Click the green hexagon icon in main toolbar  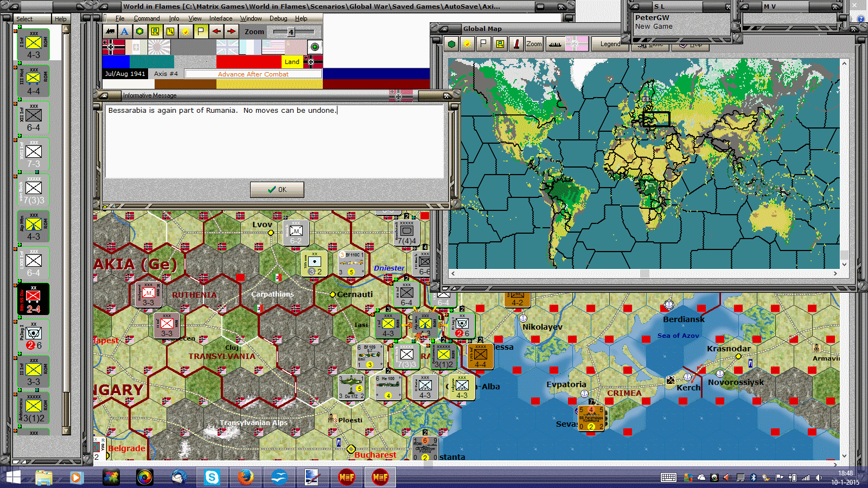(140, 31)
